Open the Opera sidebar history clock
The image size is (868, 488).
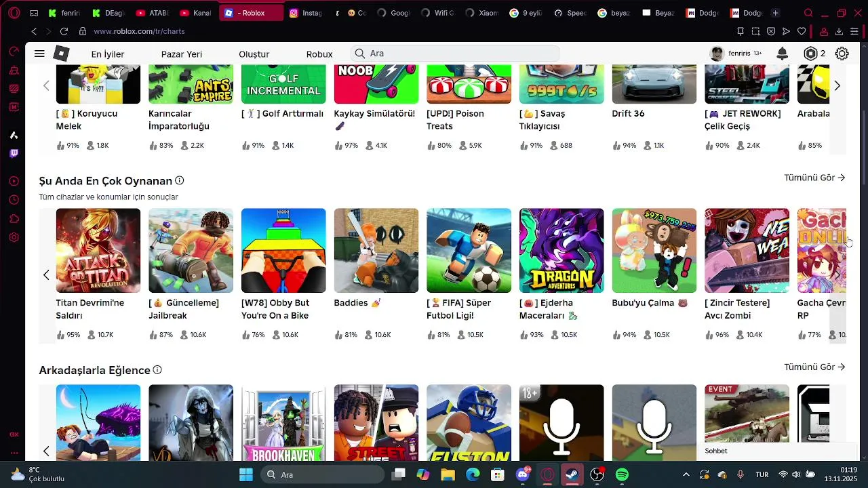(x=14, y=200)
